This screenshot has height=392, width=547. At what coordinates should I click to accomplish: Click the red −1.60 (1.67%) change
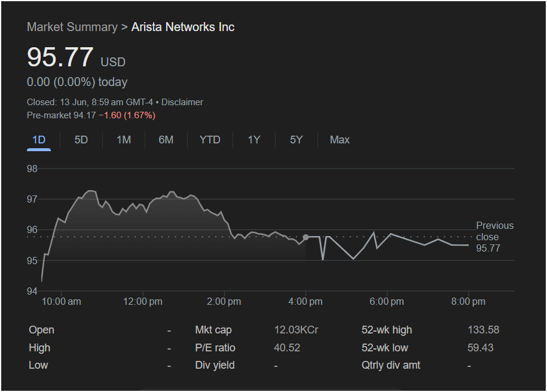[127, 115]
